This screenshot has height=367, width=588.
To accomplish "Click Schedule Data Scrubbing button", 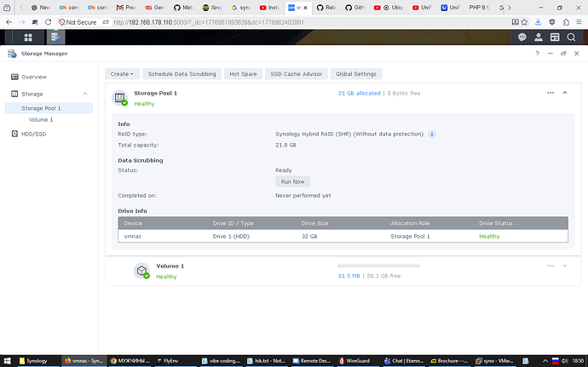I will pos(182,74).
